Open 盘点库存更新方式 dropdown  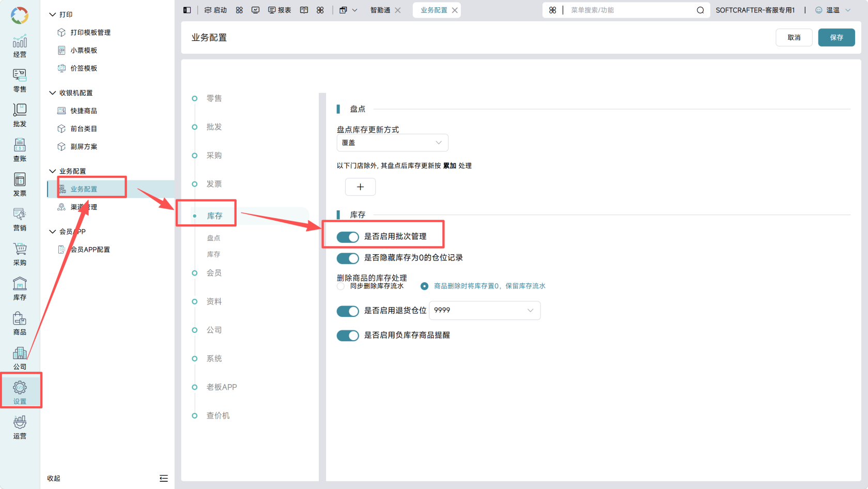coord(392,143)
